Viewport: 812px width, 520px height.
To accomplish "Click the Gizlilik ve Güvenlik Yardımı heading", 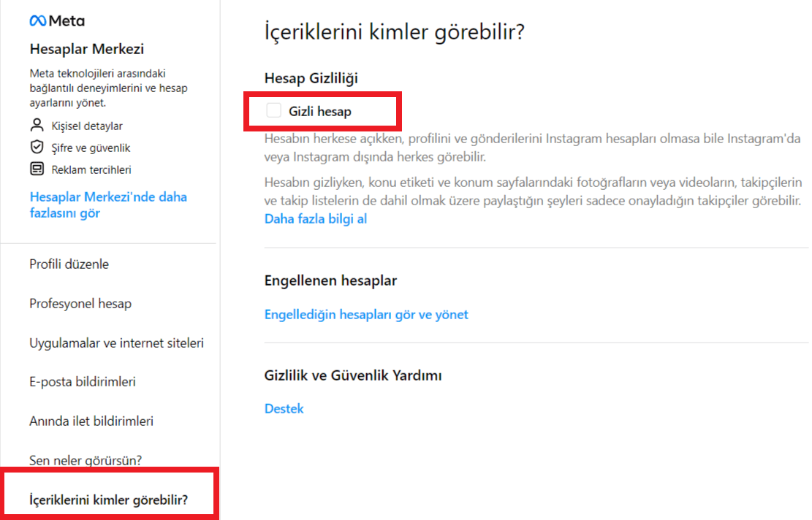I will (x=353, y=375).
